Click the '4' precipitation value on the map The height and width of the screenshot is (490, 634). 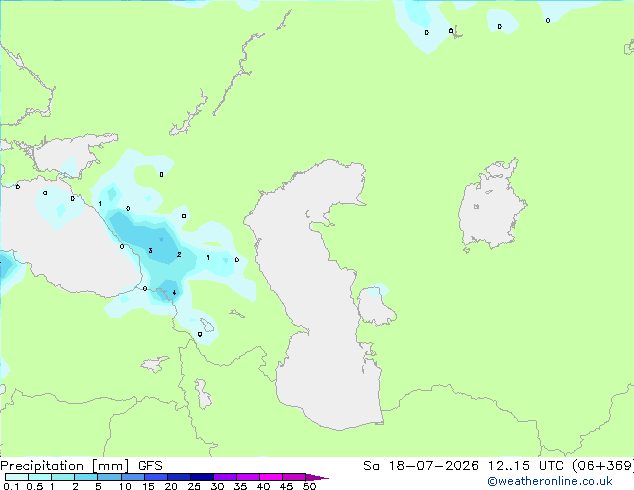pyautogui.click(x=174, y=293)
